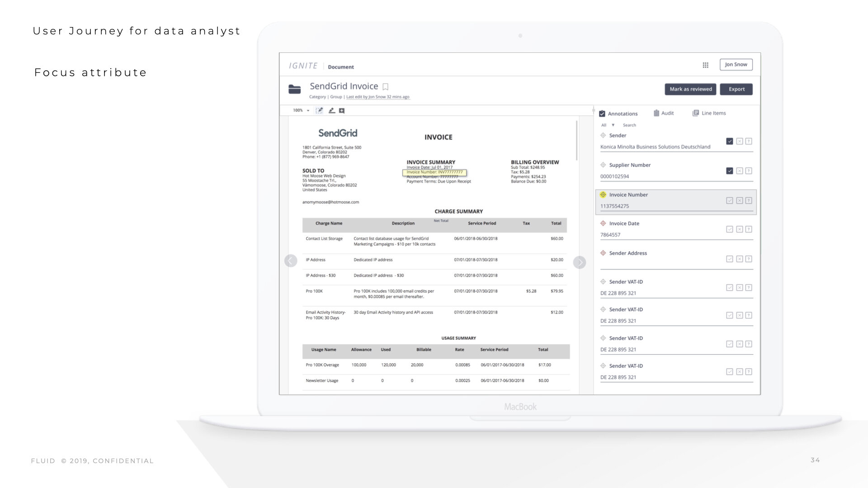Click the Mark as reviewed button

(x=690, y=89)
